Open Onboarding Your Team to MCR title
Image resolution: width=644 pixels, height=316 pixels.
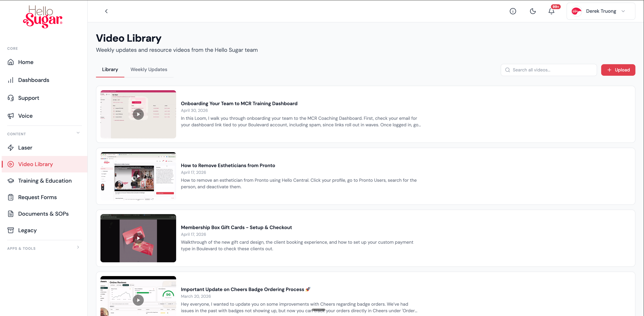pyautogui.click(x=239, y=104)
